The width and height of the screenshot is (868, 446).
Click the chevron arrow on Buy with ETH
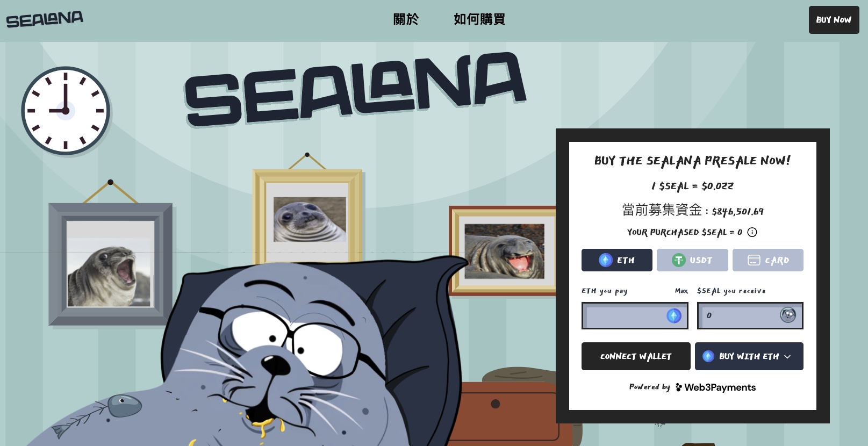[x=787, y=356]
